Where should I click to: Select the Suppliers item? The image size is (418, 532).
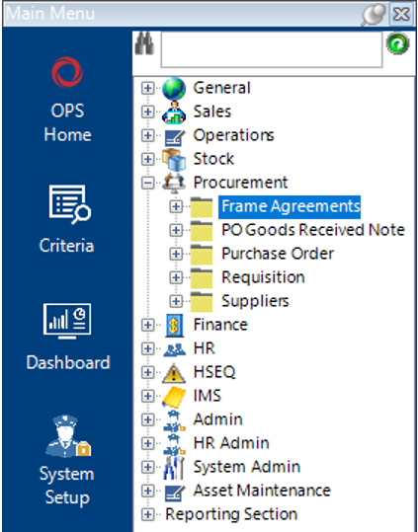pos(255,301)
